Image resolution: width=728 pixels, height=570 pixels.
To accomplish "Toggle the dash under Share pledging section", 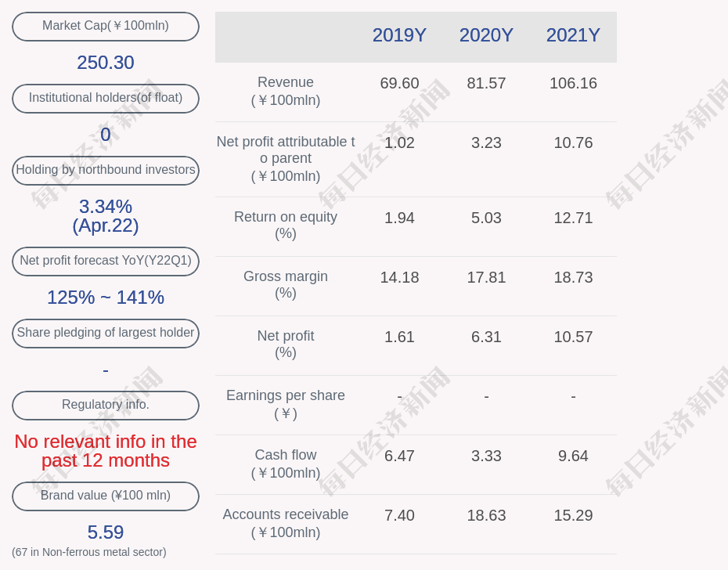I will [x=105, y=370].
